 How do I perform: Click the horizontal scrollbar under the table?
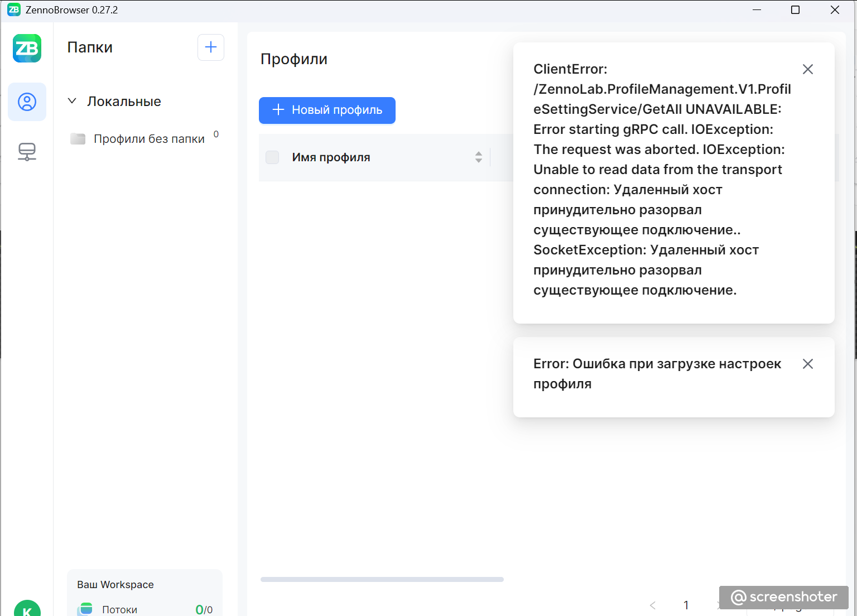point(382,580)
